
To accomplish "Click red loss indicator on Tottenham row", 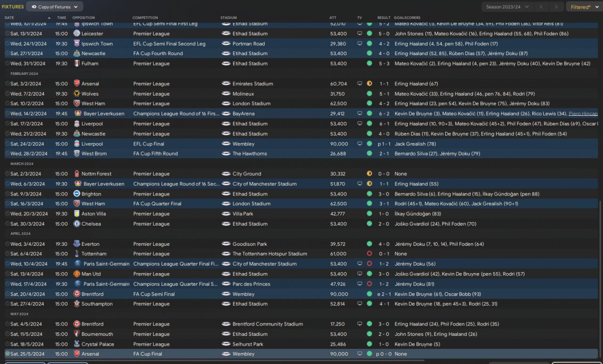I will point(369,254).
